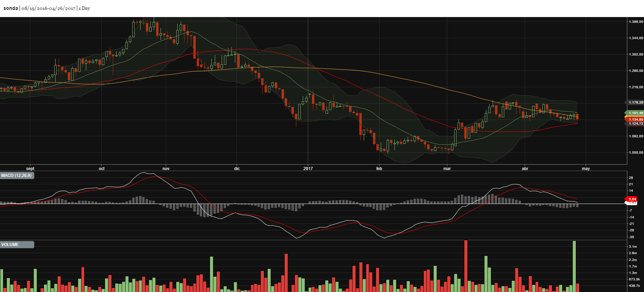Click the '436.7k' volume axis label
644x292 pixels.
[634, 286]
